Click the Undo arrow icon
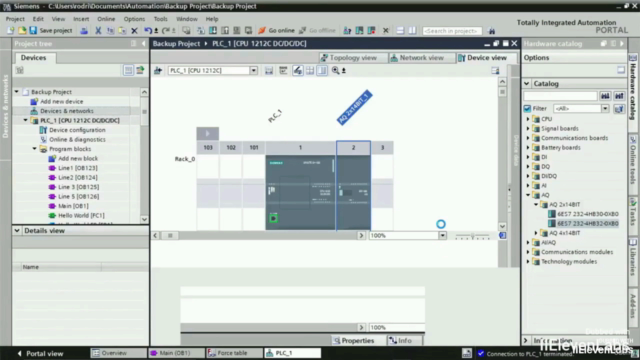The image size is (640, 360). click(x=148, y=31)
